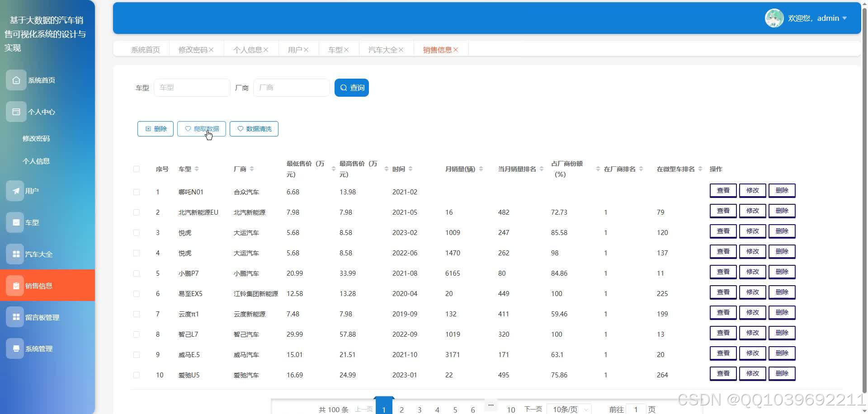Screen dimensions: 868x414
Task: Click the 销售信息 clipboard icon in sidebar
Action: click(15, 286)
